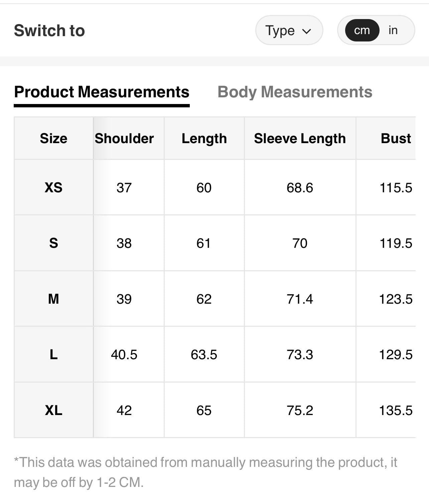Click the 63.5 length value
This screenshot has width=429, height=504.
(x=204, y=355)
